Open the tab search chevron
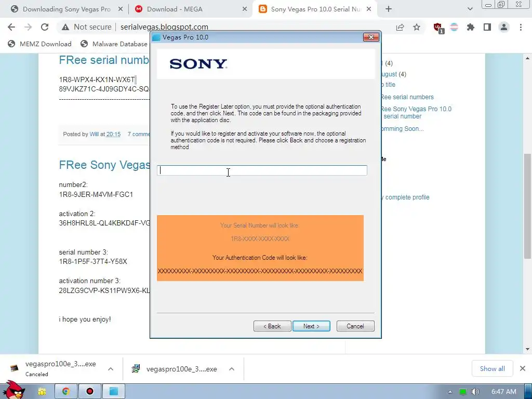This screenshot has width=532, height=399. 470,9
